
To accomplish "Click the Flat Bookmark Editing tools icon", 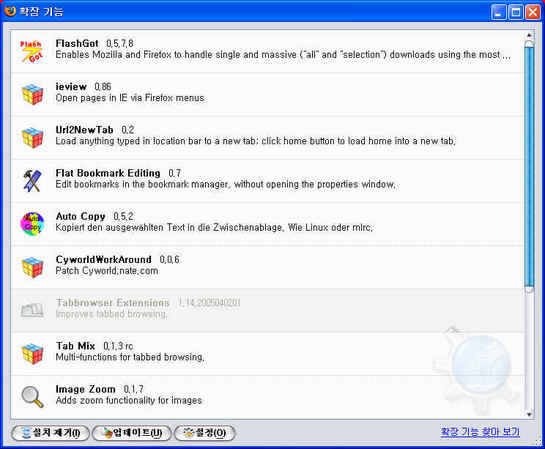I will [32, 180].
